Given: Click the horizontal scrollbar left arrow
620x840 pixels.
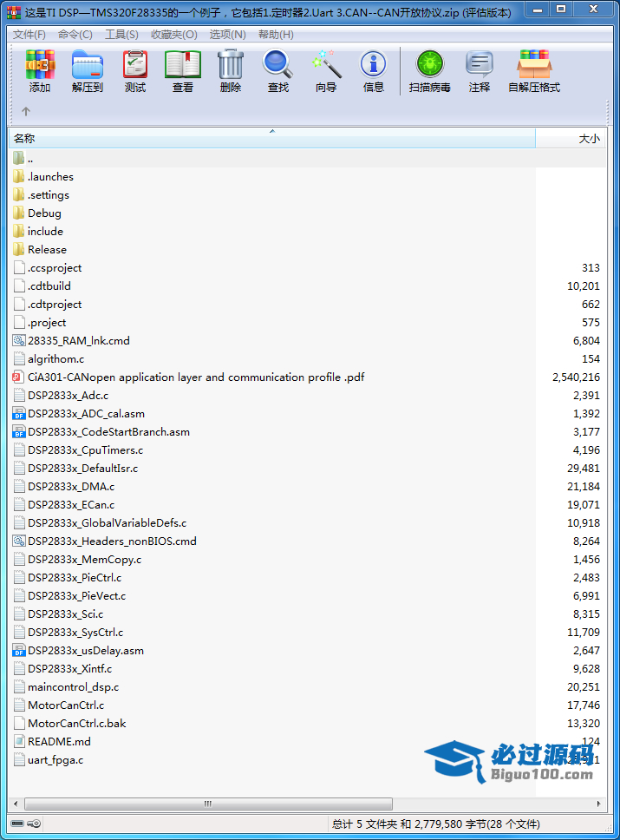Looking at the screenshot, I should pyautogui.click(x=16, y=804).
